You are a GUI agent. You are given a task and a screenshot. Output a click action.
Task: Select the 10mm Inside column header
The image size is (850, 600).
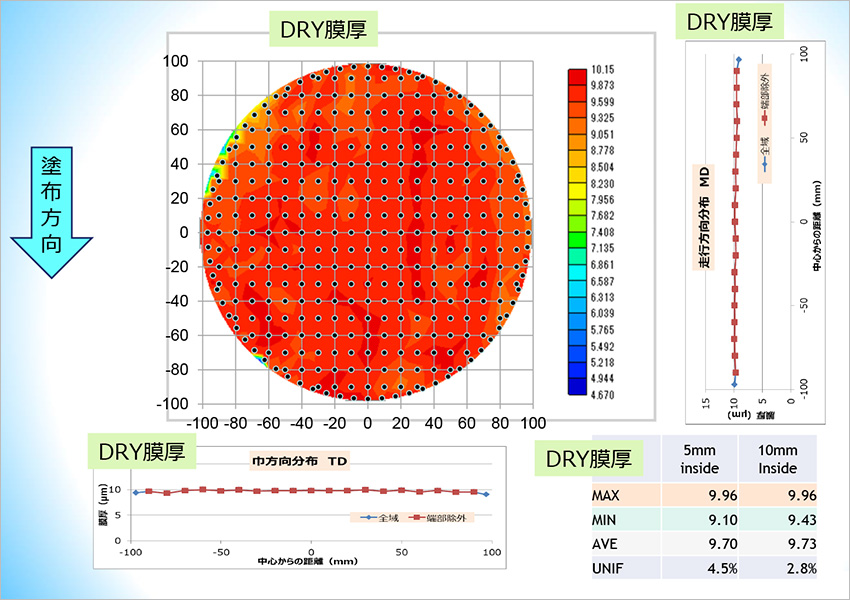[778, 460]
